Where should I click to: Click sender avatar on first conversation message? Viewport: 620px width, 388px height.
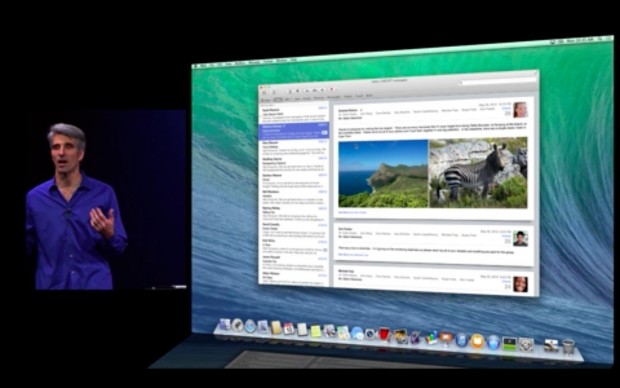click(520, 110)
